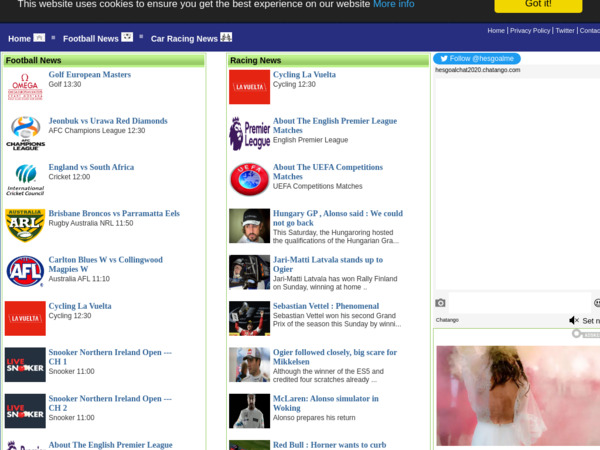The width and height of the screenshot is (600, 450).
Task: Open Cycling La Vuelta in Football News column
Action: 80,306
